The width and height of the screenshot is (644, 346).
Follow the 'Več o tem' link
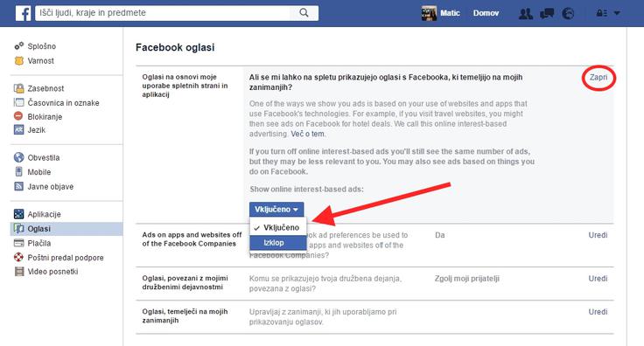[308, 134]
